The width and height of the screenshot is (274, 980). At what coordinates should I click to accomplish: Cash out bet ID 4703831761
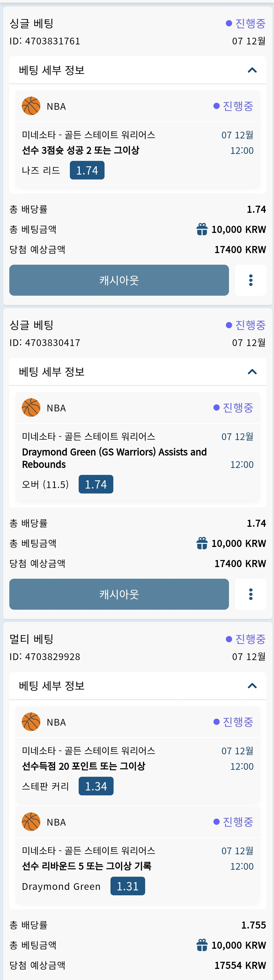119,280
